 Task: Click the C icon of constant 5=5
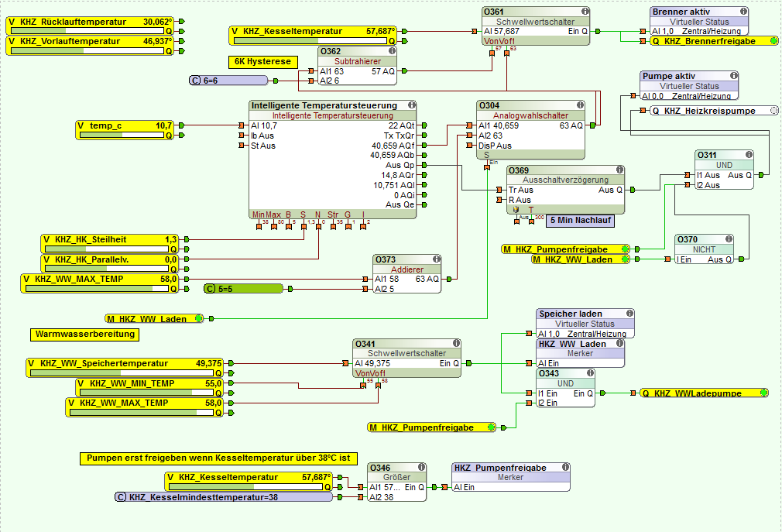pyautogui.click(x=211, y=289)
